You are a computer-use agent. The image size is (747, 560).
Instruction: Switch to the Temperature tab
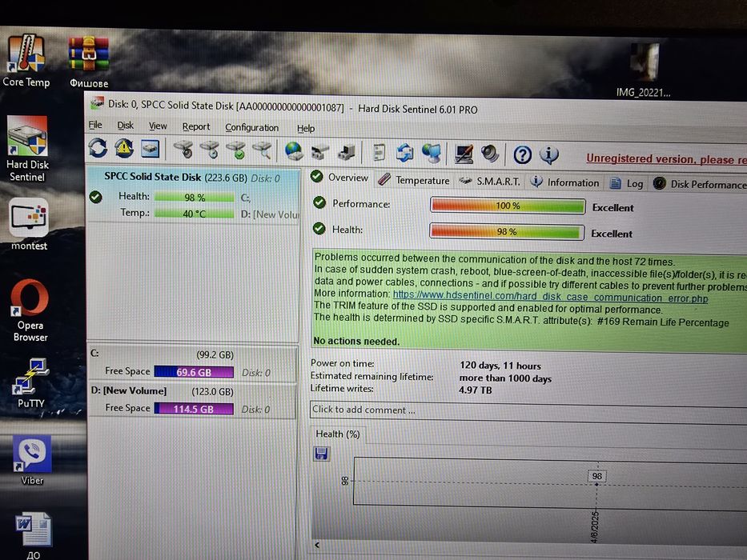pyautogui.click(x=413, y=180)
